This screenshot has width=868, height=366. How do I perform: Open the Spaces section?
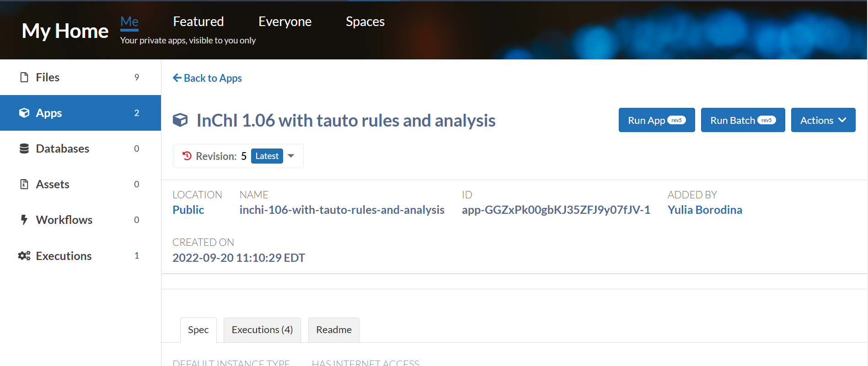pos(365,21)
